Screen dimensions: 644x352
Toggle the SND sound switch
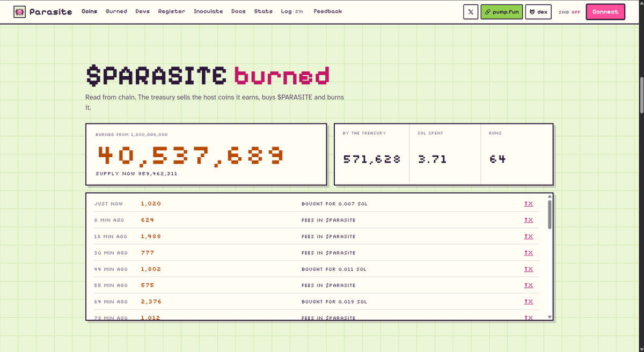569,12
